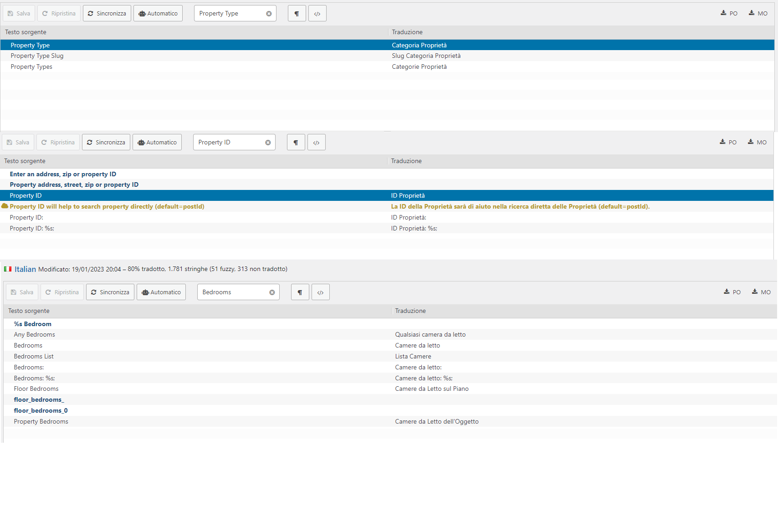The image size is (778, 532).
Task: Click Ripristina in Bedrooms editor
Action: tap(62, 292)
